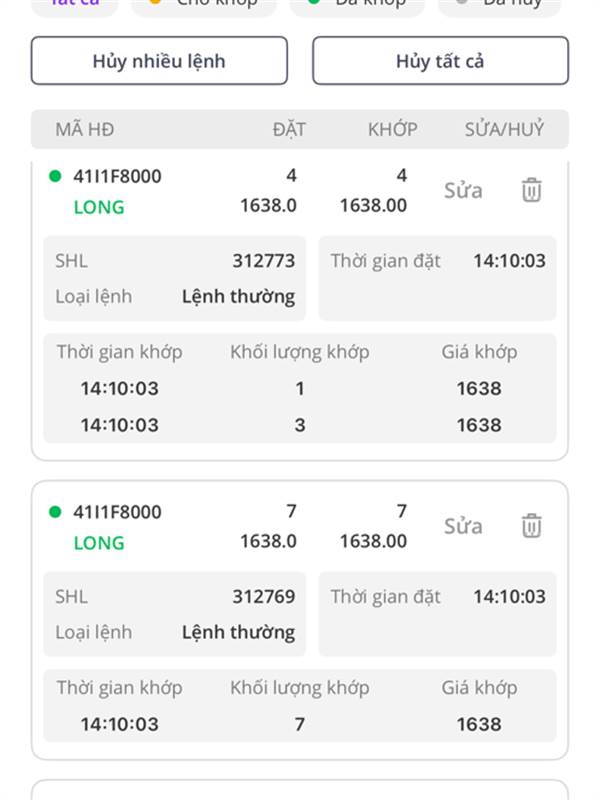
Task: Delete order 312769 with trash icon
Action: tap(531, 526)
